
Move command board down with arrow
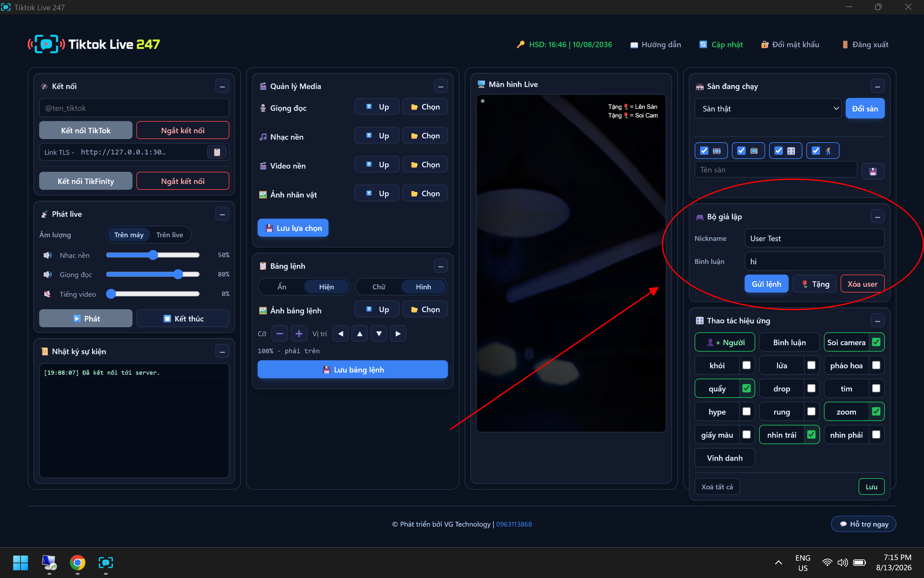379,334
